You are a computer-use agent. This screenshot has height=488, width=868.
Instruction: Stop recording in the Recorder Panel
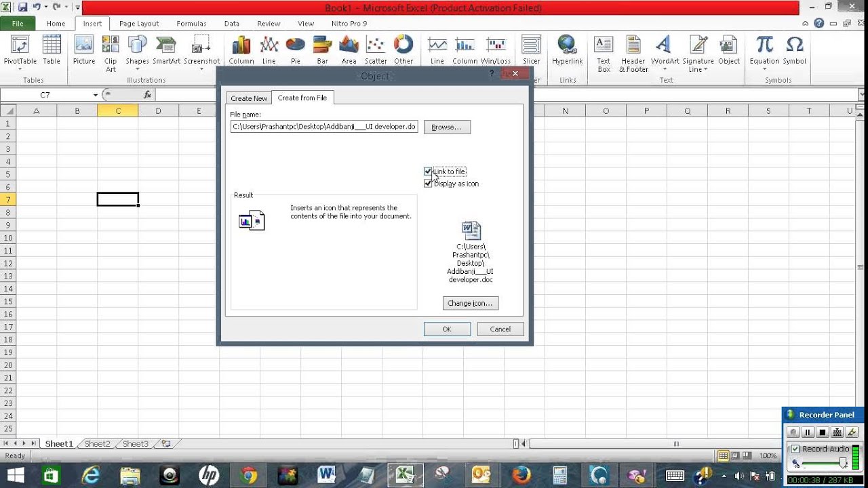tap(823, 432)
